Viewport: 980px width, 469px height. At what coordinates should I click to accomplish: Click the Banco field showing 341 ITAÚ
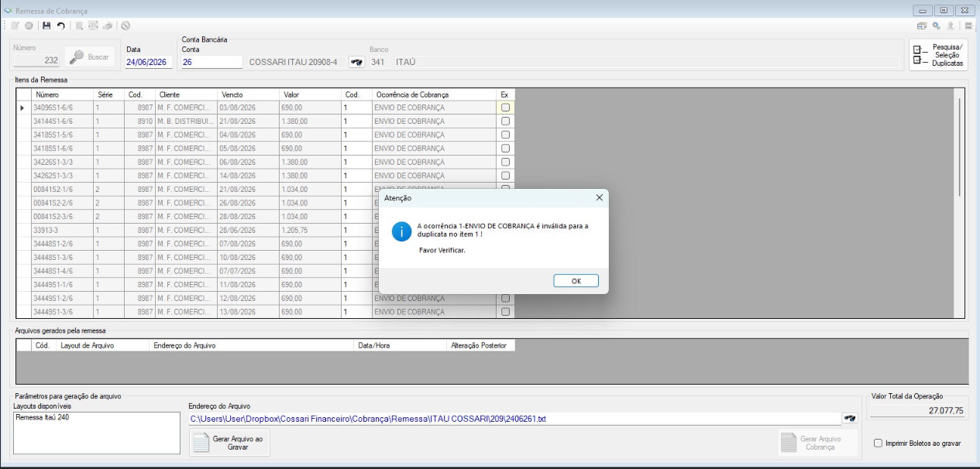pyautogui.click(x=635, y=62)
